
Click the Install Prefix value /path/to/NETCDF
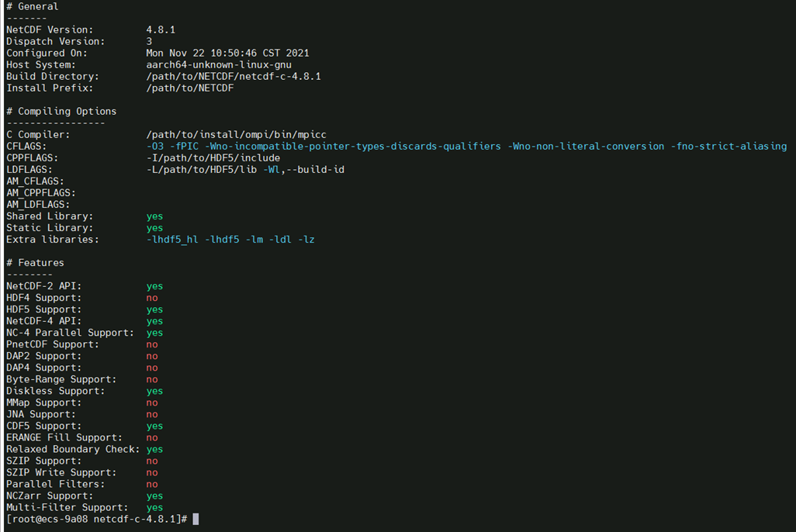click(x=190, y=88)
